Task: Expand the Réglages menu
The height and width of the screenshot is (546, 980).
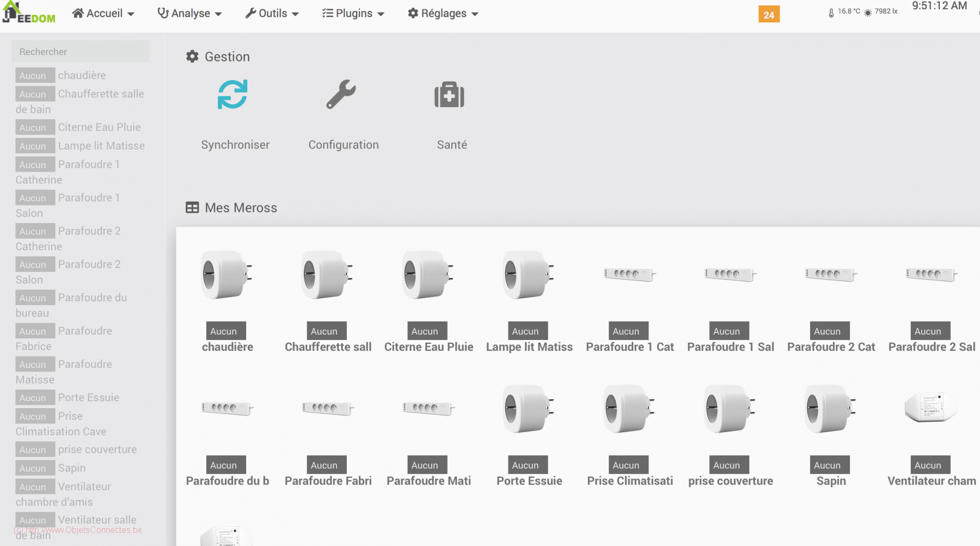Action: [x=443, y=13]
